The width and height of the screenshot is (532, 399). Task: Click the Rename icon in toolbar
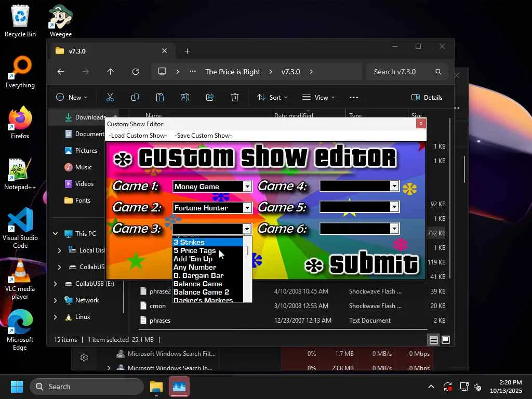185,97
